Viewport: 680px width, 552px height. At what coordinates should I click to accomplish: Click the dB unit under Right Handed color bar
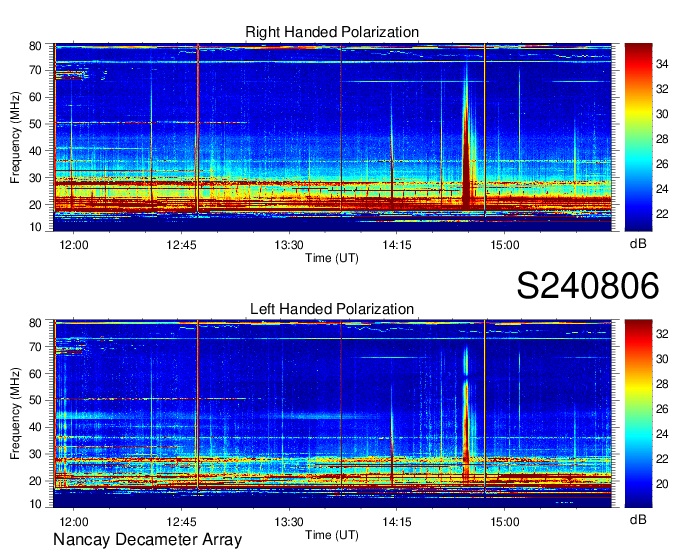[638, 244]
